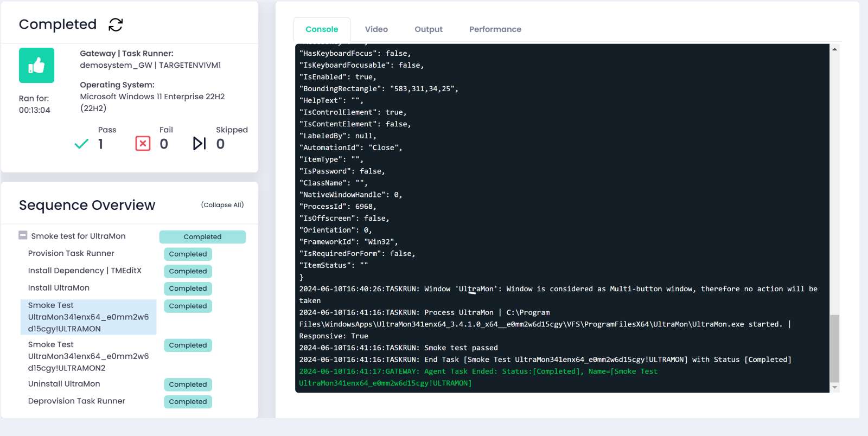
Task: Click the red Fail X icon
Action: coord(143,144)
